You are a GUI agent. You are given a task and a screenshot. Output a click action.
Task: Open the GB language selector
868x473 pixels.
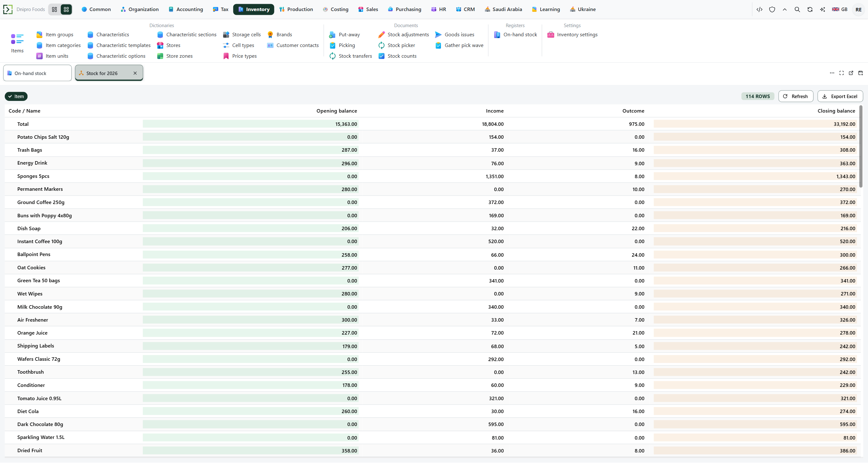[x=840, y=9]
